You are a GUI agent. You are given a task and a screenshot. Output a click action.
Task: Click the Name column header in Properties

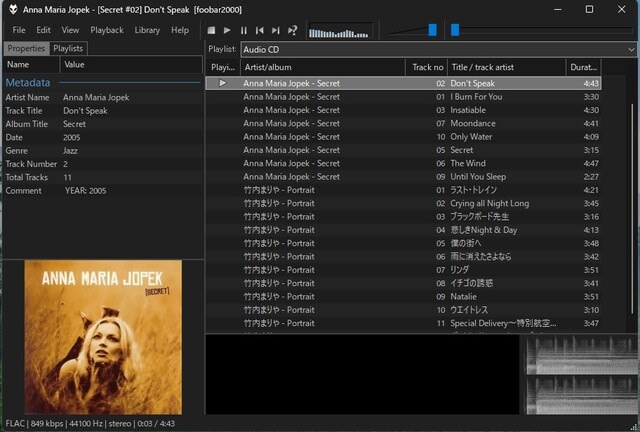tap(32, 65)
